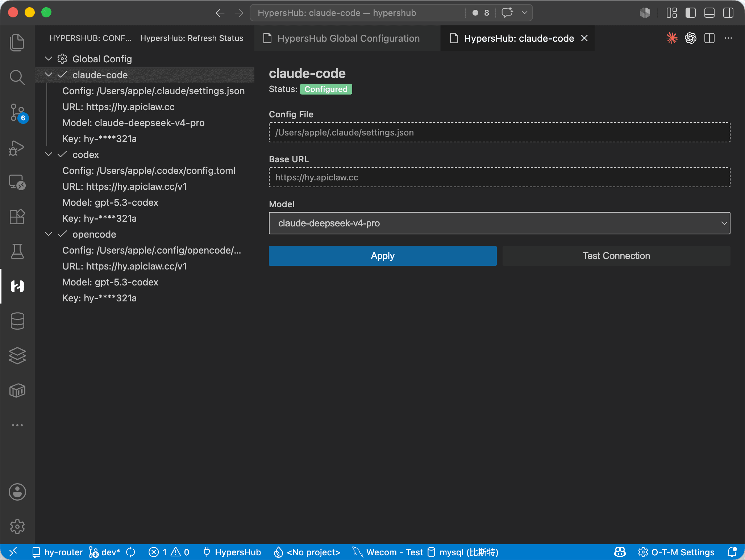Toggle the bottom panel
The image size is (745, 560).
(709, 13)
